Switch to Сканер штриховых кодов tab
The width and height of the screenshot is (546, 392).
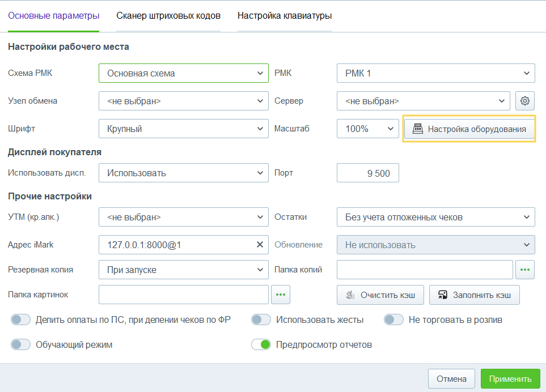(x=168, y=16)
